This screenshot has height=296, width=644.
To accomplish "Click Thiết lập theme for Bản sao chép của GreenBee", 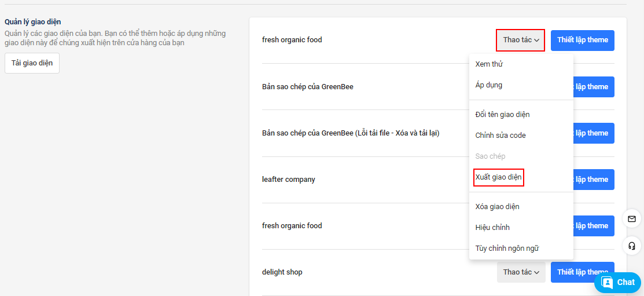I will click(x=594, y=87).
